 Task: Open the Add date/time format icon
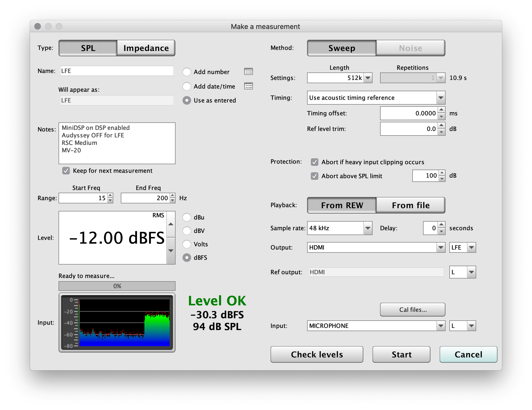(x=248, y=86)
